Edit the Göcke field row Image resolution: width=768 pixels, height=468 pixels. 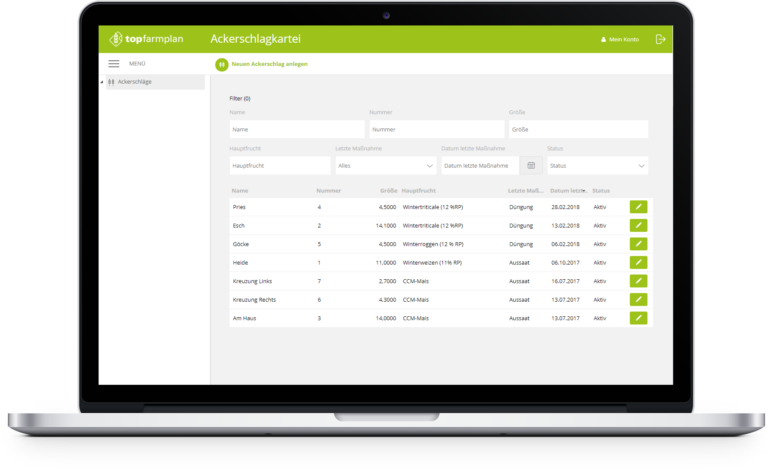coord(638,244)
